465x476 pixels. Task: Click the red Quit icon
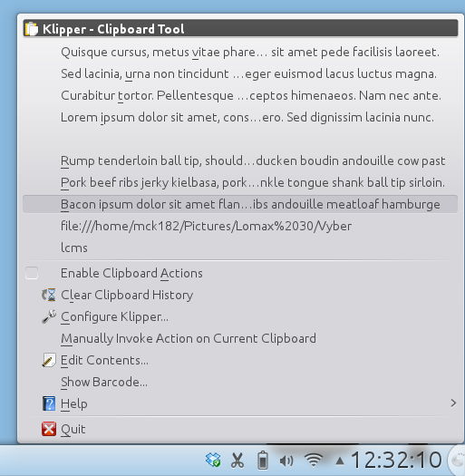[49, 429]
